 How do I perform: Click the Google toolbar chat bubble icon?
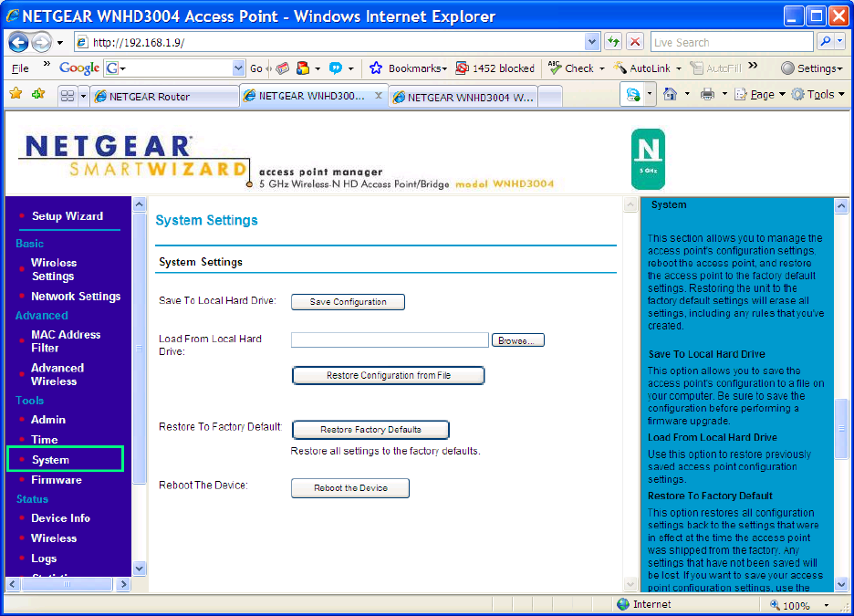pos(336,68)
